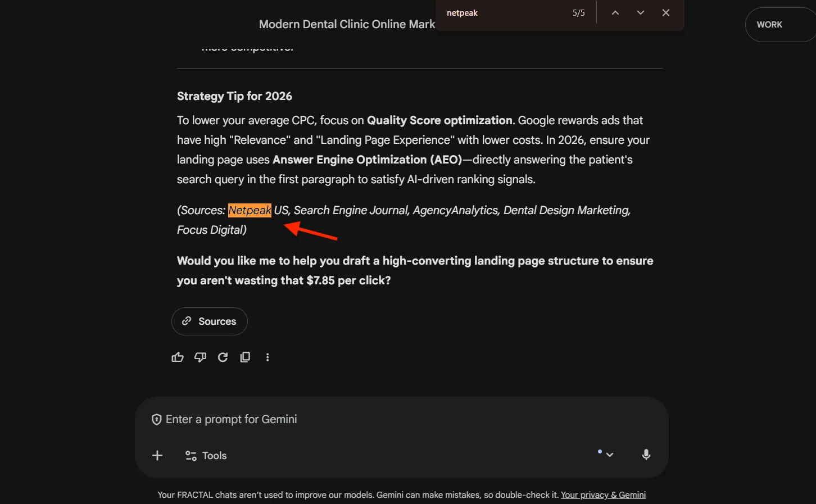
Task: Click the WORK profile button
Action: click(769, 25)
